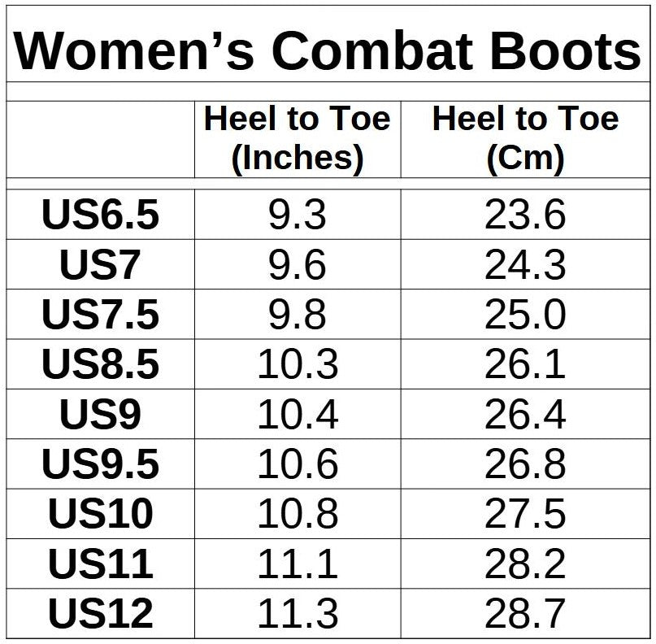Select the 11.3 inches cell
The width and height of the screenshot is (656, 644).
tap(297, 613)
